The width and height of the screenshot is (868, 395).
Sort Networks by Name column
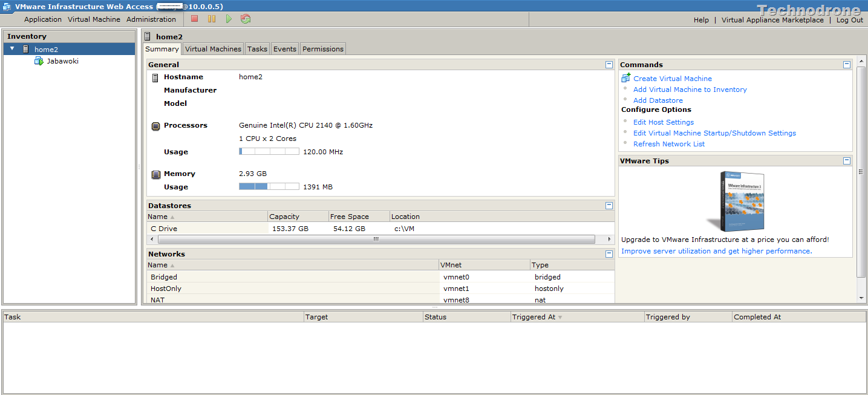click(x=293, y=265)
